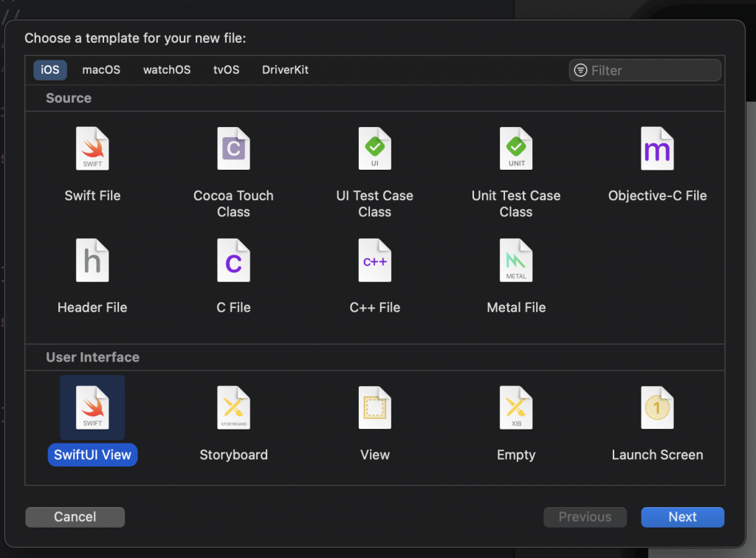Click the 'C File' label

233,308
